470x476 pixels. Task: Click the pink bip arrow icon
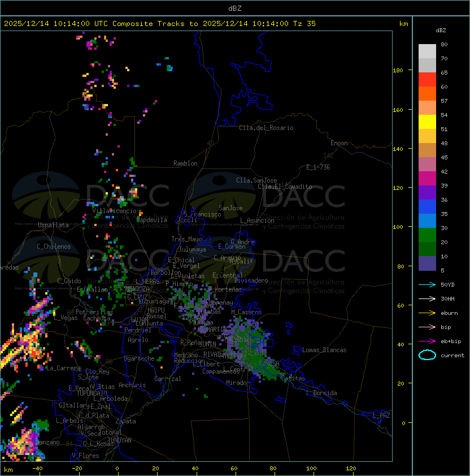click(x=427, y=327)
